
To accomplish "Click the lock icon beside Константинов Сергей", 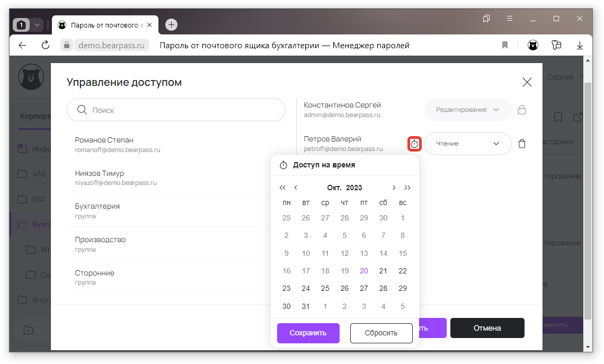I will coord(522,110).
